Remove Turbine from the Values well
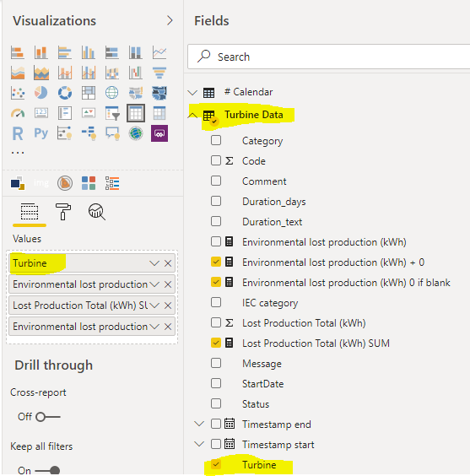 coord(168,263)
